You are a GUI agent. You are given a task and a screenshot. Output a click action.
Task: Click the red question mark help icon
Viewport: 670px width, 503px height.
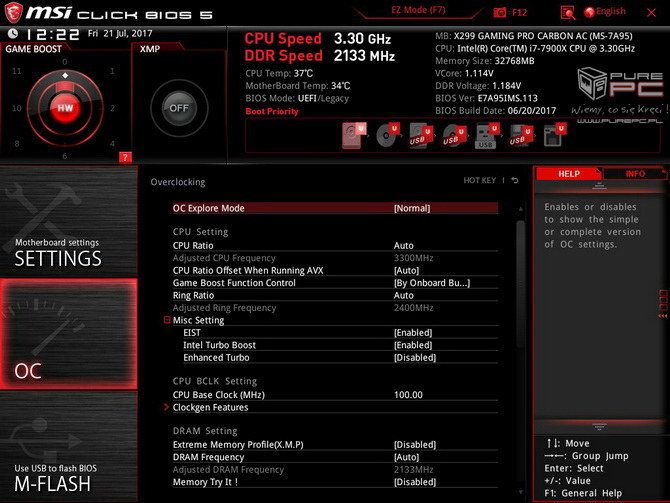[x=125, y=157]
